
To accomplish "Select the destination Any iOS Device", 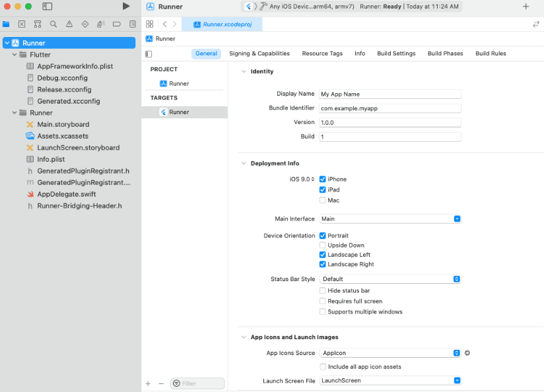I will [x=312, y=6].
